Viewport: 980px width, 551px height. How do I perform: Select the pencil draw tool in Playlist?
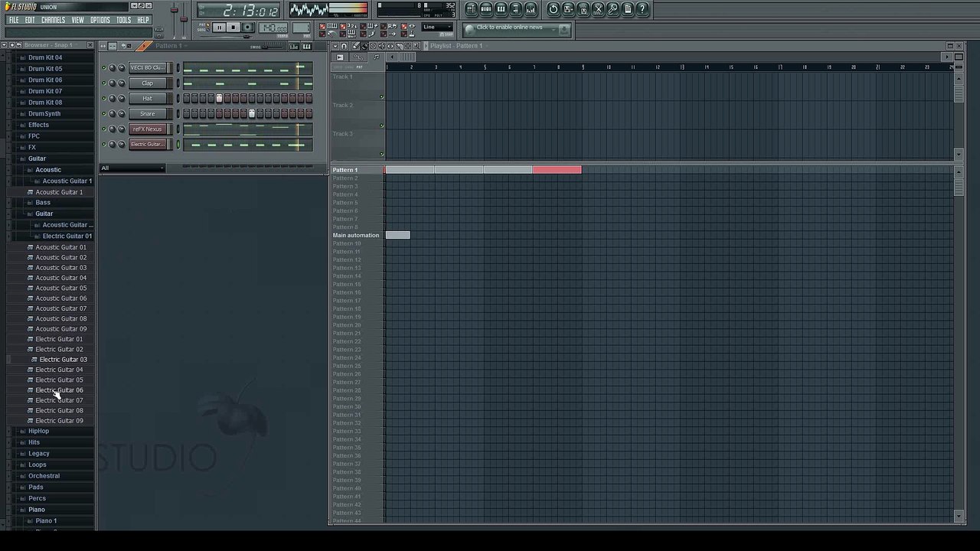[x=355, y=45]
